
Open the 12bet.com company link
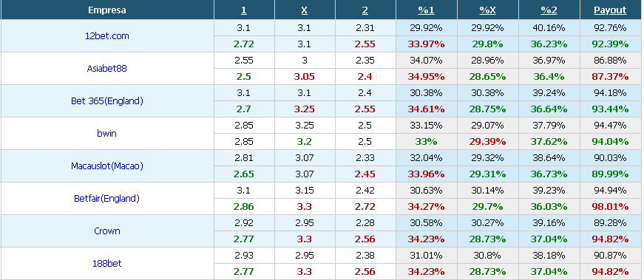click(106, 35)
